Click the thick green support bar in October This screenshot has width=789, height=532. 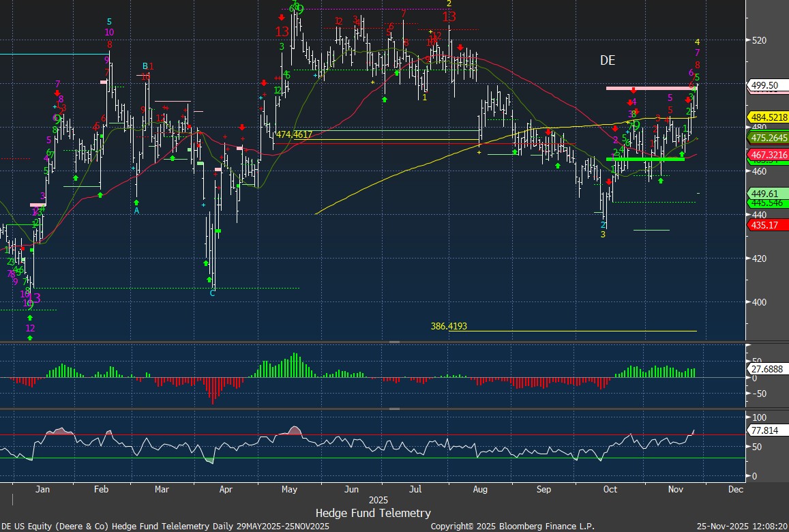pos(645,159)
